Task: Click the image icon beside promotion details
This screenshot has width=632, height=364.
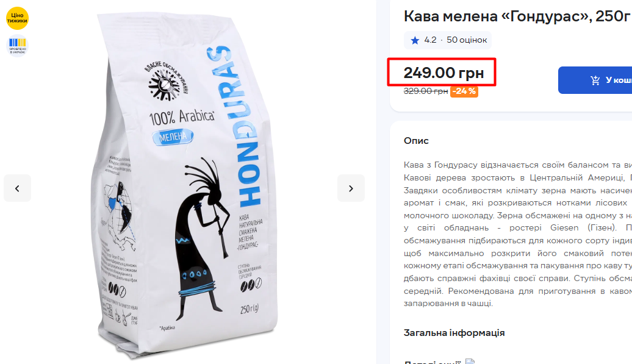Action: [x=470, y=361]
